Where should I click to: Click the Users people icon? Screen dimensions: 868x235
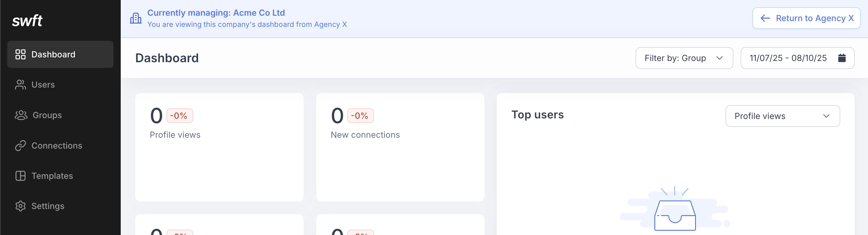click(20, 85)
